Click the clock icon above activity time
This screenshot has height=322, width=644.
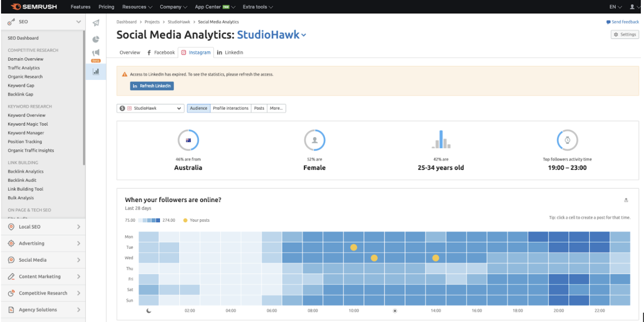567,140
